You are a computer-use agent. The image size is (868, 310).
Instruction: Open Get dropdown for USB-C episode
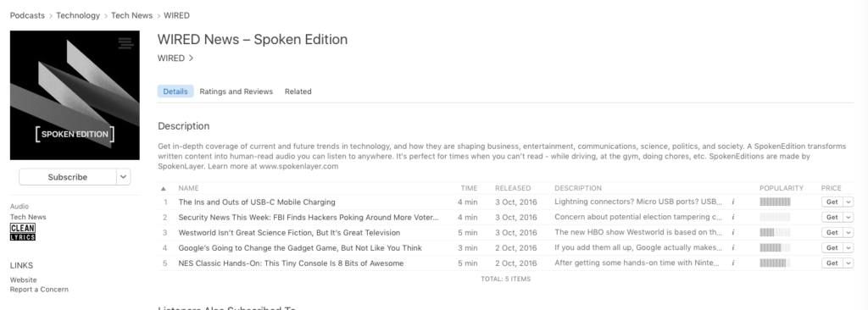point(849,202)
